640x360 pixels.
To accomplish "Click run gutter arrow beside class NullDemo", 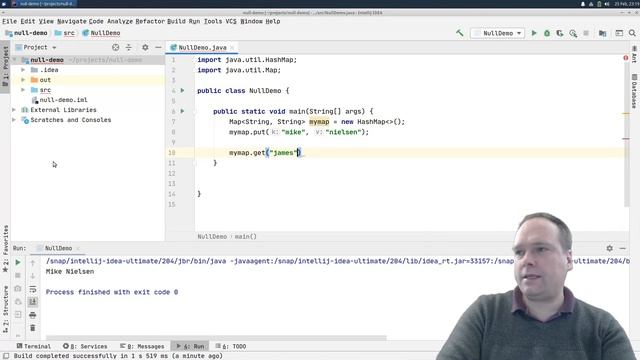I will point(182,91).
